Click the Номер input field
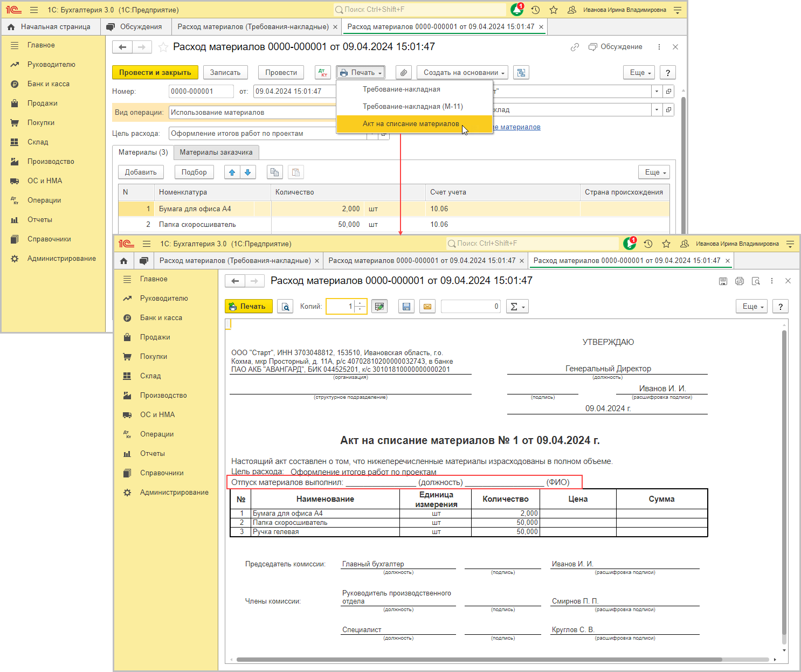This screenshot has height=672, width=801. coord(201,91)
